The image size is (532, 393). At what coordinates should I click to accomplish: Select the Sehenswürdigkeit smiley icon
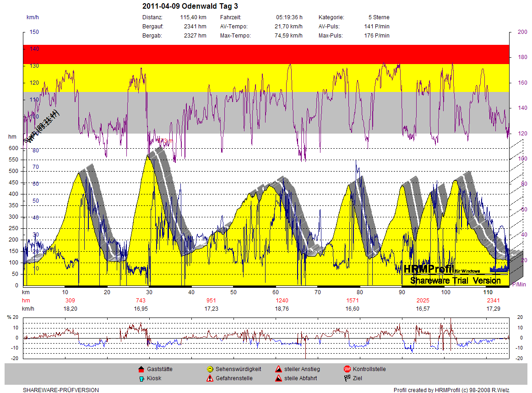210,369
